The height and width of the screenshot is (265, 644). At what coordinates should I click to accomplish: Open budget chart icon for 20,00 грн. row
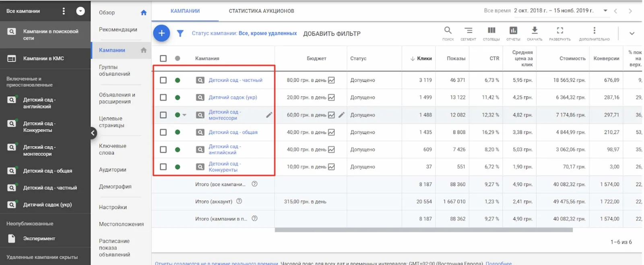point(331,97)
